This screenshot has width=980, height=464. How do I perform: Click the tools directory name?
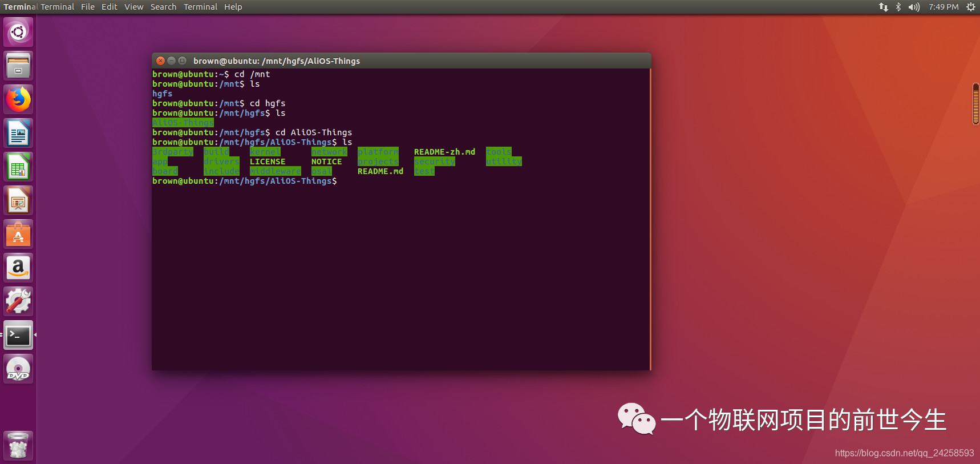pos(499,152)
